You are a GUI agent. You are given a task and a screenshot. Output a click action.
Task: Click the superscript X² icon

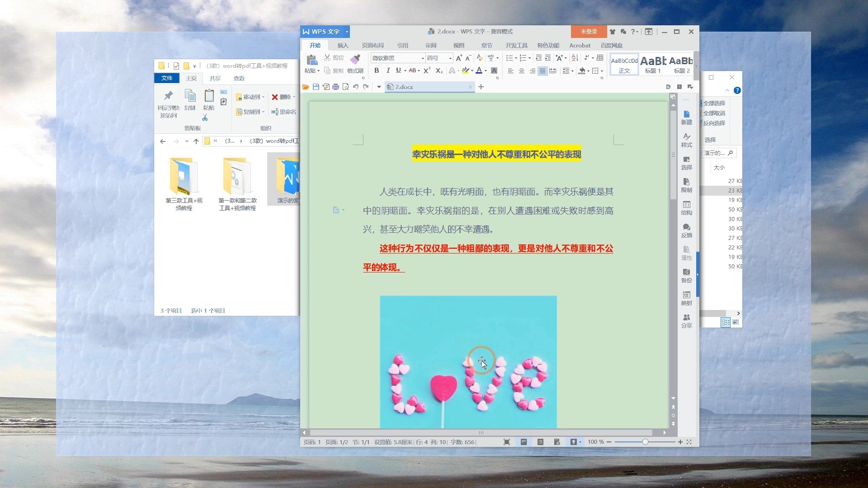(427, 70)
